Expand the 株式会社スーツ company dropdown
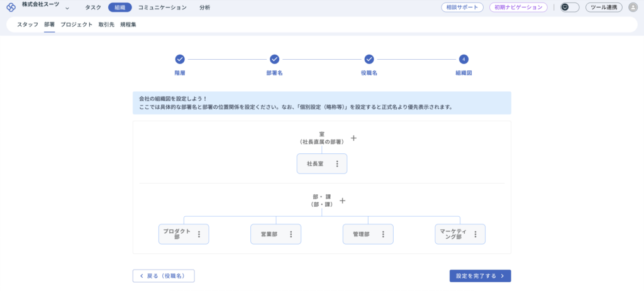 (x=67, y=8)
